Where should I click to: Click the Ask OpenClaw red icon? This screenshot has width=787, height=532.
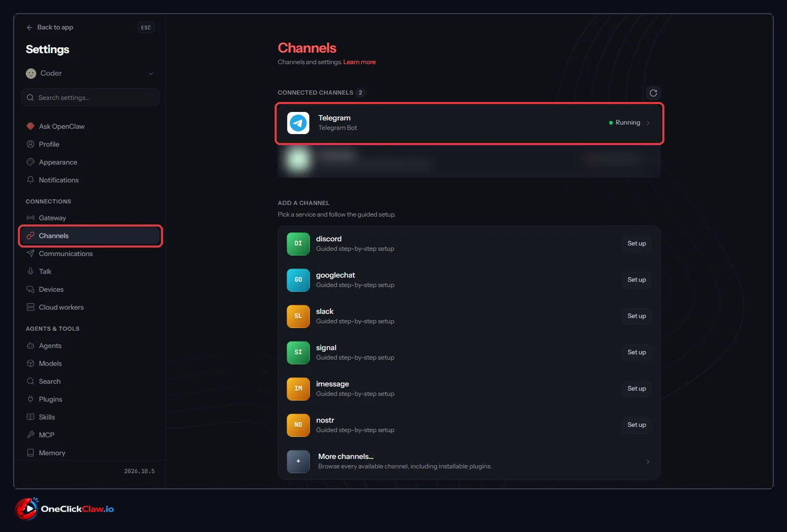tap(31, 126)
